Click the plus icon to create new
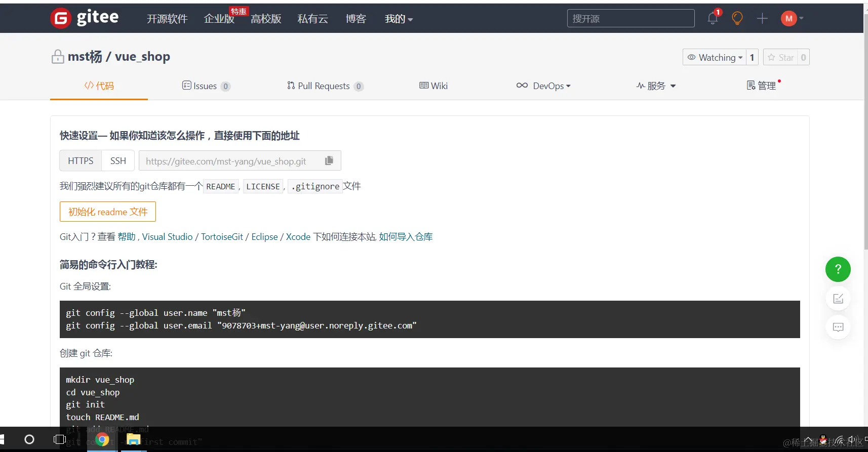 coord(762,19)
